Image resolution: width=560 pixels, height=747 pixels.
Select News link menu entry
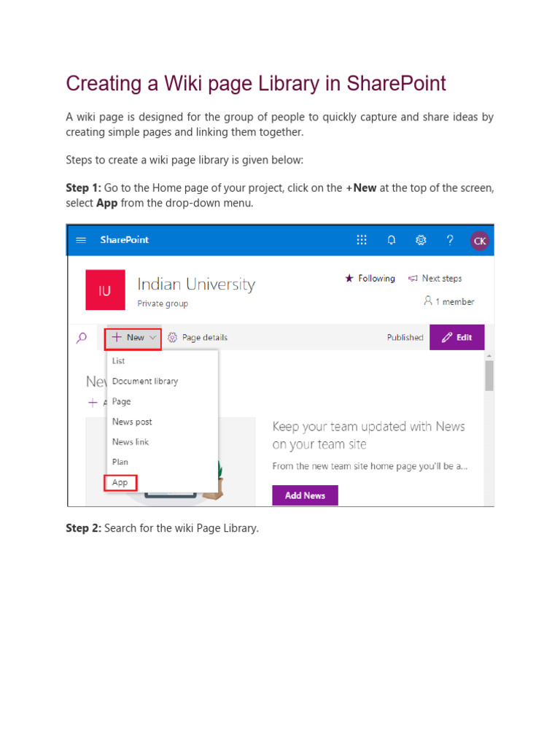click(x=131, y=442)
